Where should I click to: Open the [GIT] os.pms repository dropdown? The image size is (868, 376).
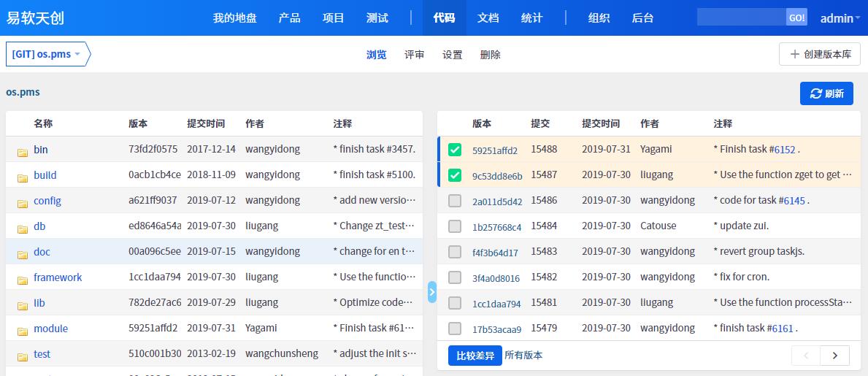[x=48, y=54]
